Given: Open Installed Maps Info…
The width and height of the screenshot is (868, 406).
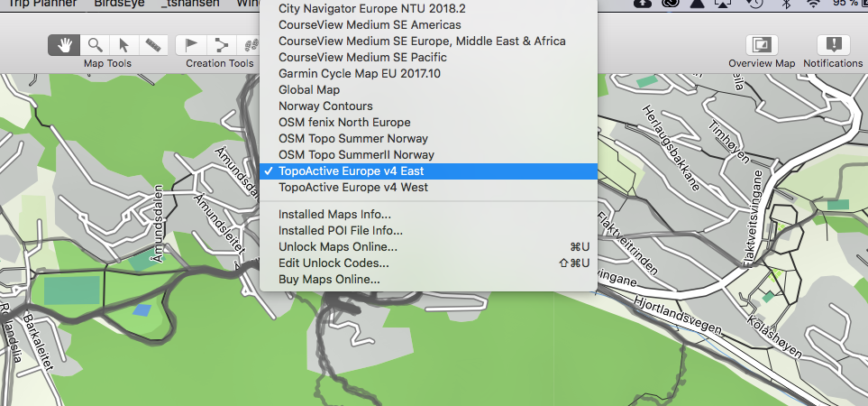Looking at the screenshot, I should click(334, 215).
